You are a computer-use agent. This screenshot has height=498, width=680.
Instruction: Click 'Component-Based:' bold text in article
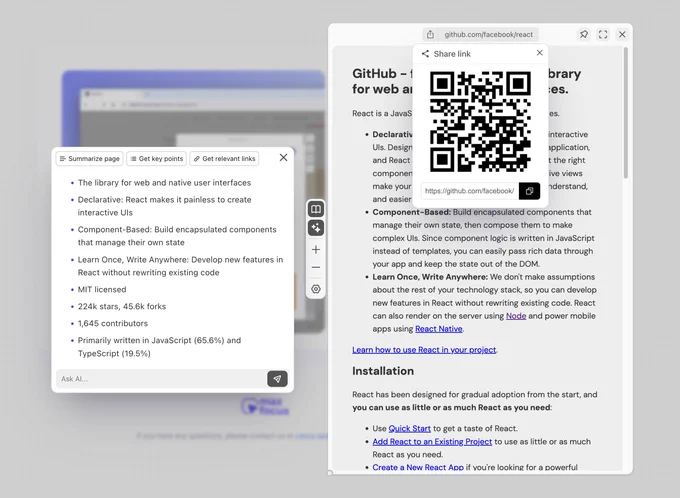point(412,212)
